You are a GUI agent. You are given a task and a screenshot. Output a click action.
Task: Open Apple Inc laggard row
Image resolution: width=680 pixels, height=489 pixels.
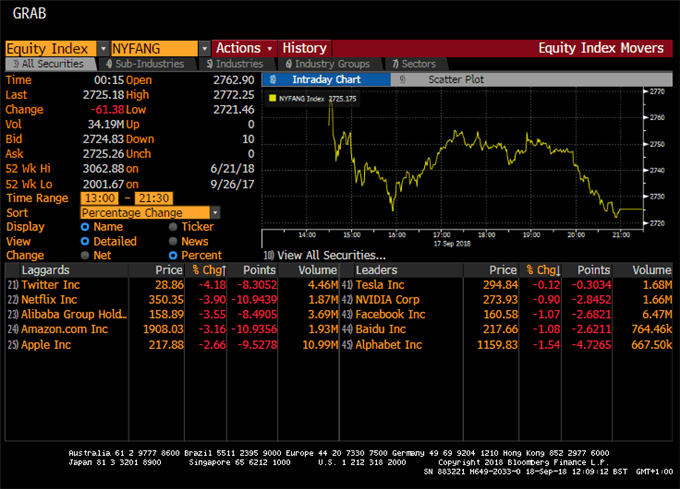[x=172, y=345]
